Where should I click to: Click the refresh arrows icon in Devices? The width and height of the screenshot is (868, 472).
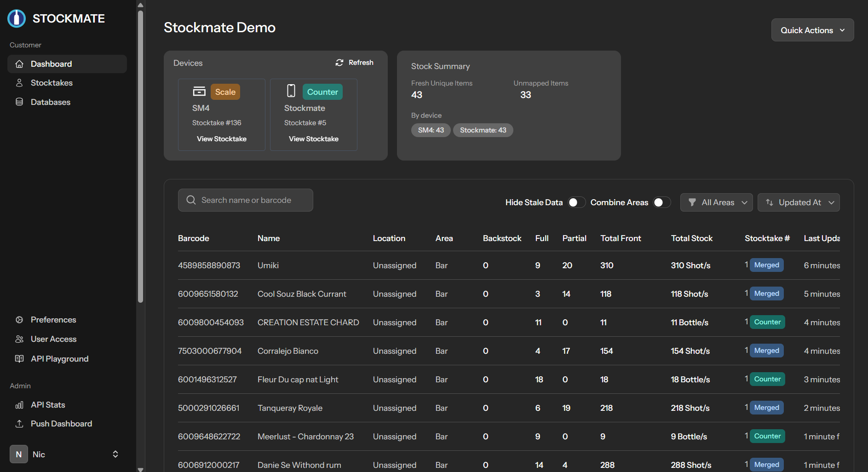339,63
